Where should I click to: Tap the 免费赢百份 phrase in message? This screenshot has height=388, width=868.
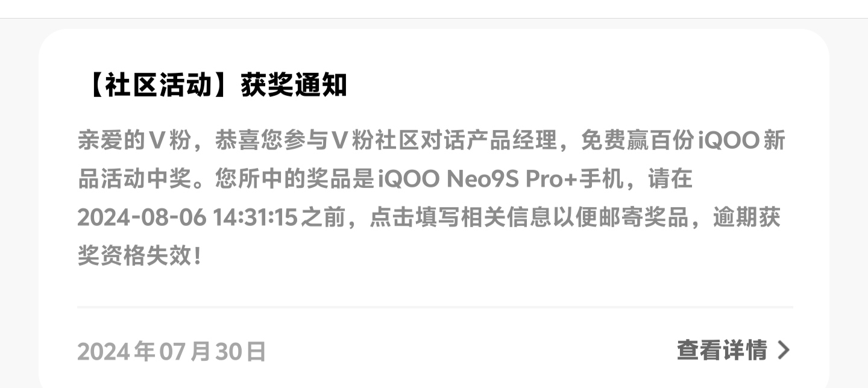[x=638, y=142]
